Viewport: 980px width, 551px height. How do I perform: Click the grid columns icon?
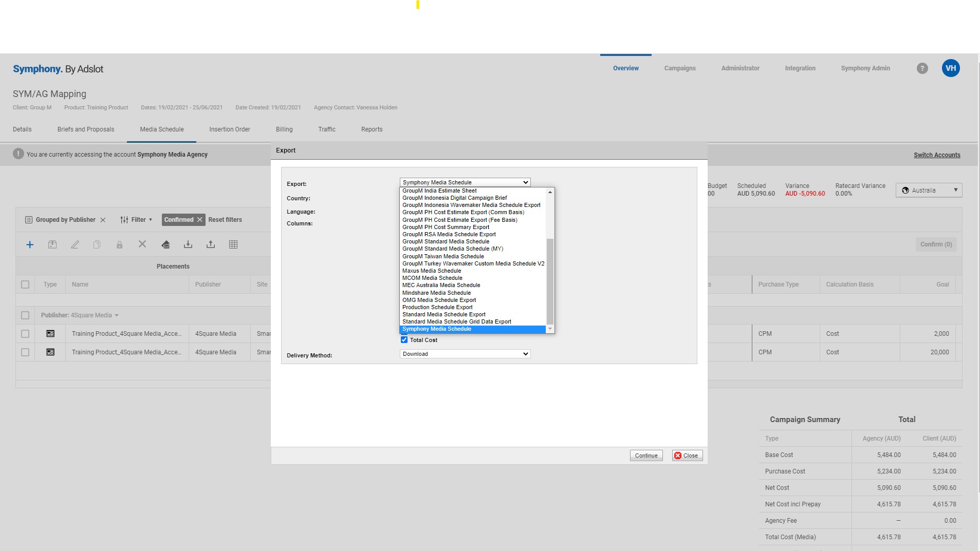(x=233, y=244)
